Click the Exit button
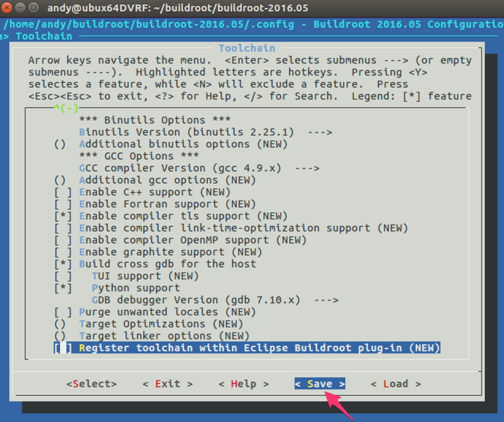 point(168,384)
